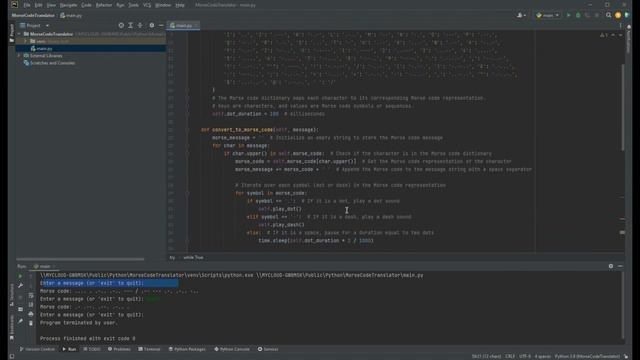Expand External Libraries node
This screenshot has height=360, width=640.
point(19,56)
